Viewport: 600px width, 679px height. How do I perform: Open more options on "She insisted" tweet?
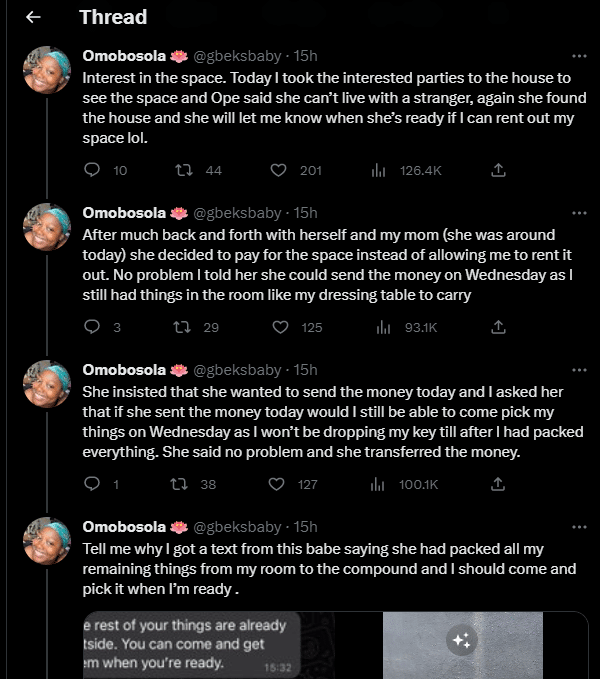tap(579, 370)
